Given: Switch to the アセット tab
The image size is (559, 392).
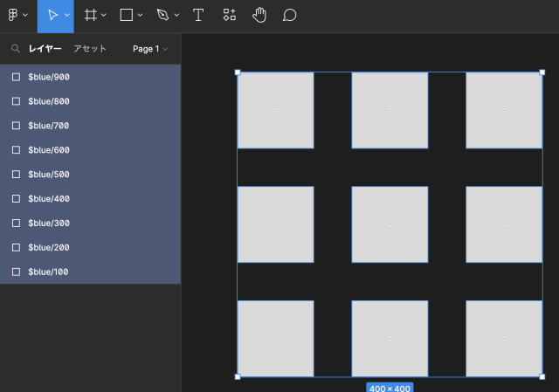Looking at the screenshot, I should pos(90,49).
